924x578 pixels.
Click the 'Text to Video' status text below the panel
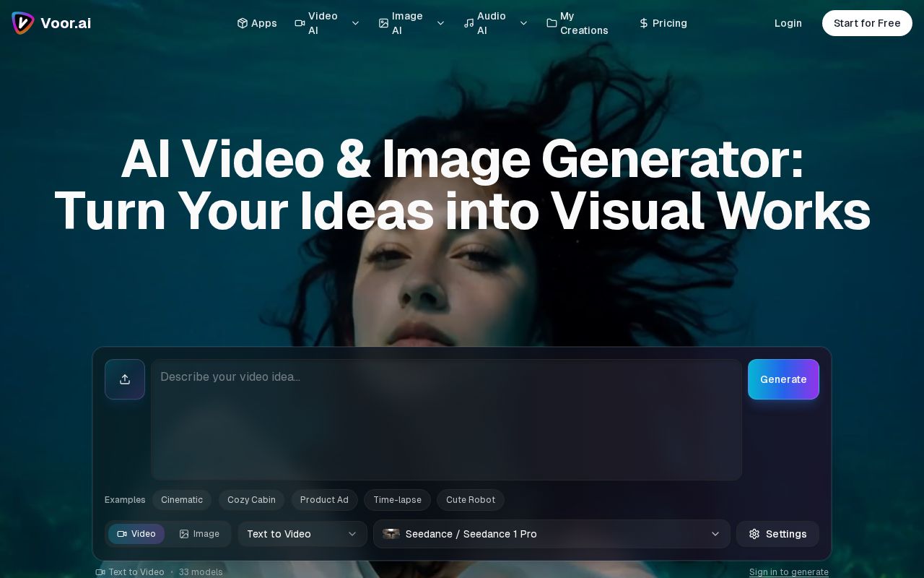136,572
